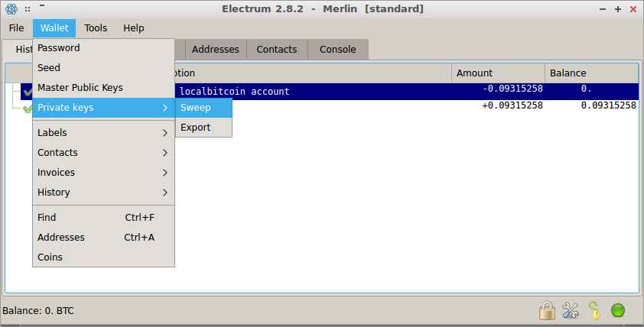Switch to the Contacts tab
644x327 pixels.
277,49
